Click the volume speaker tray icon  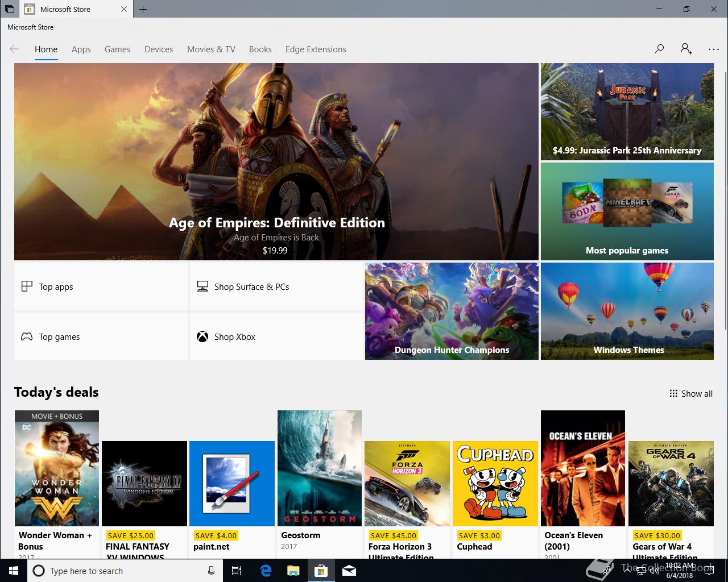click(654, 571)
